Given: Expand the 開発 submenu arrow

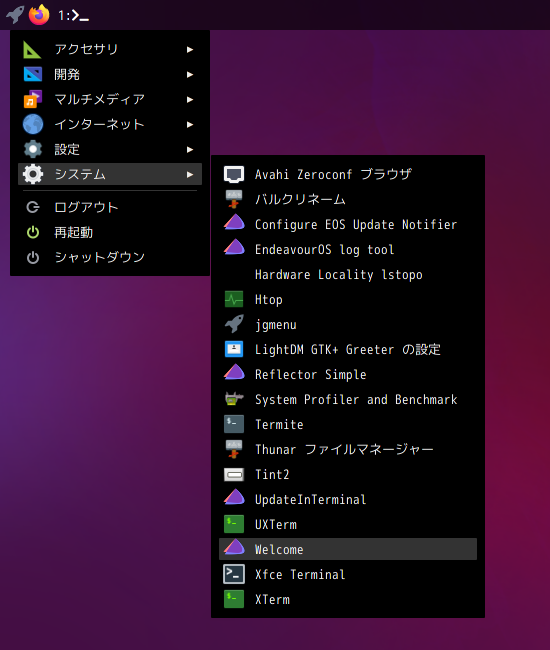Looking at the screenshot, I should (x=190, y=75).
